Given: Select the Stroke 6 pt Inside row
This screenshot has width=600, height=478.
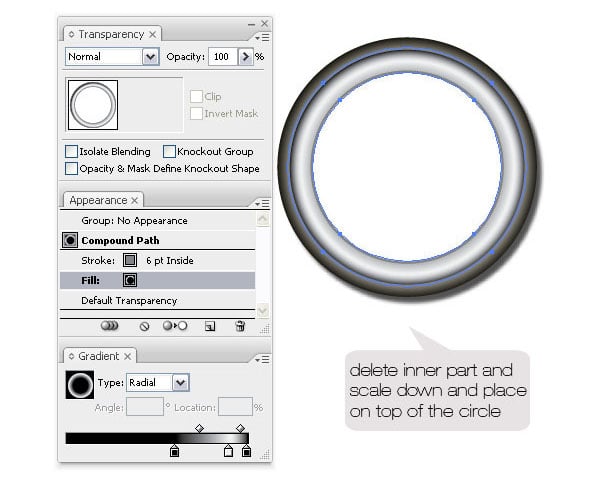Looking at the screenshot, I should [x=158, y=261].
